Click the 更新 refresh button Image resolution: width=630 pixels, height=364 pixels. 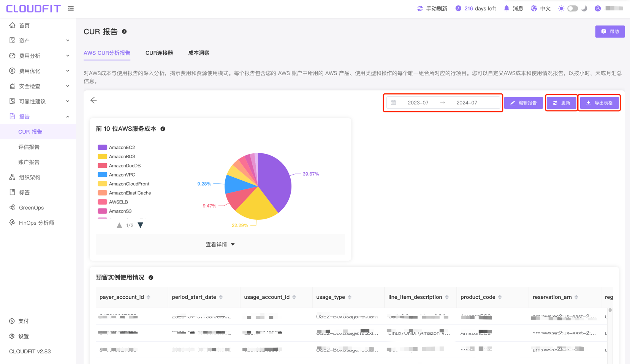pos(561,103)
